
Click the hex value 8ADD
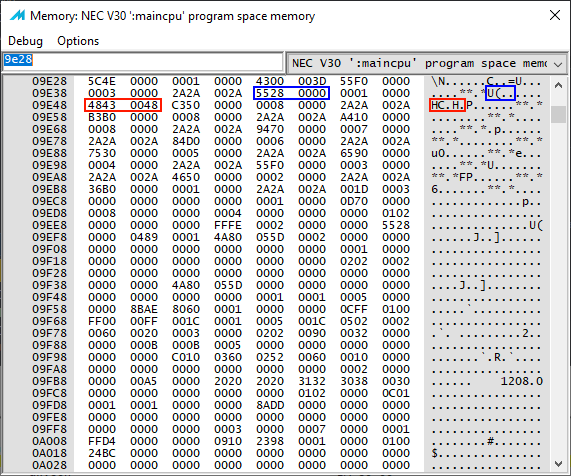(x=270, y=405)
